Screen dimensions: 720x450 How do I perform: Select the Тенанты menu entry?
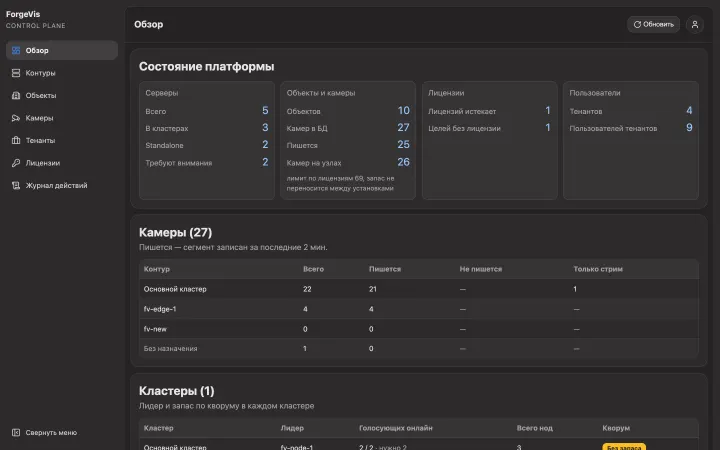(x=62, y=141)
